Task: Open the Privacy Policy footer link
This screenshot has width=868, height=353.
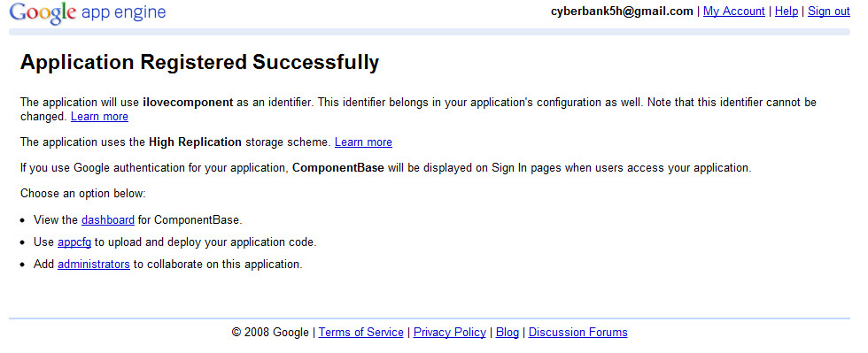Action: [450, 332]
